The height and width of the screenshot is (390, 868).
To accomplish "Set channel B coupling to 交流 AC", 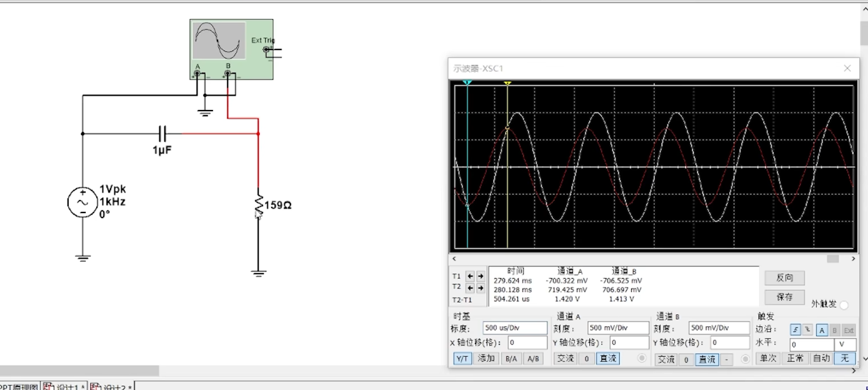I will point(666,360).
